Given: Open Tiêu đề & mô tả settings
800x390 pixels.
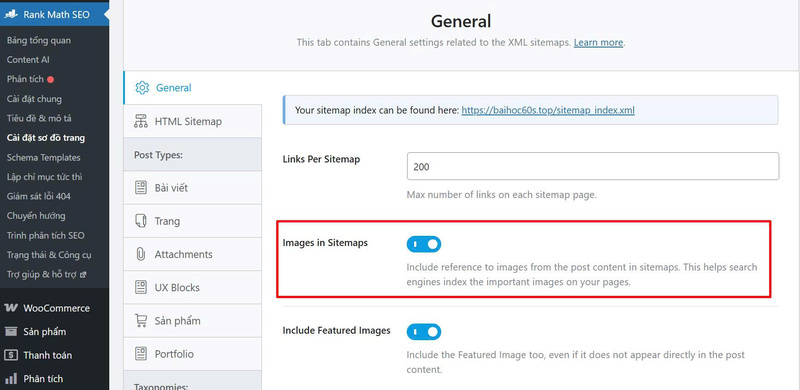Looking at the screenshot, I should click(39, 118).
